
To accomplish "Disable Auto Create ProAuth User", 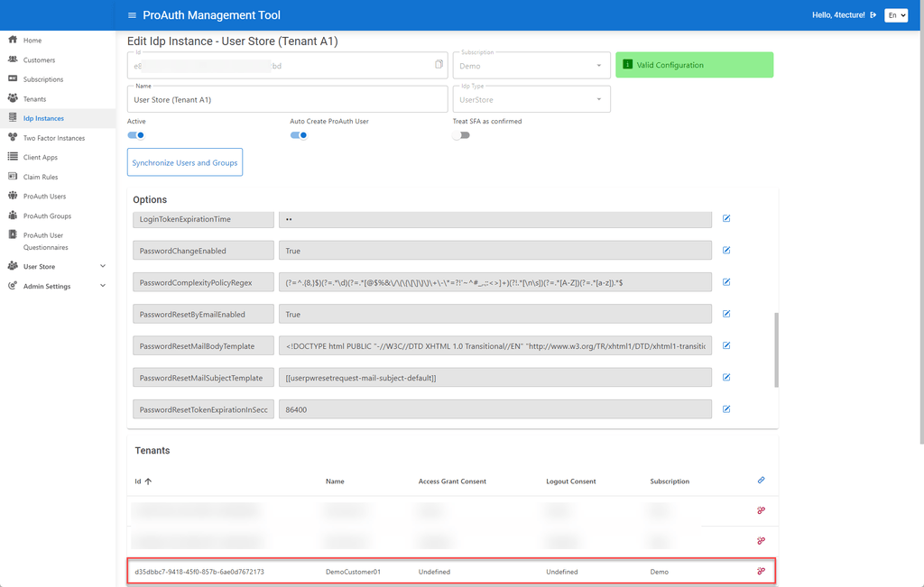I will tap(298, 133).
